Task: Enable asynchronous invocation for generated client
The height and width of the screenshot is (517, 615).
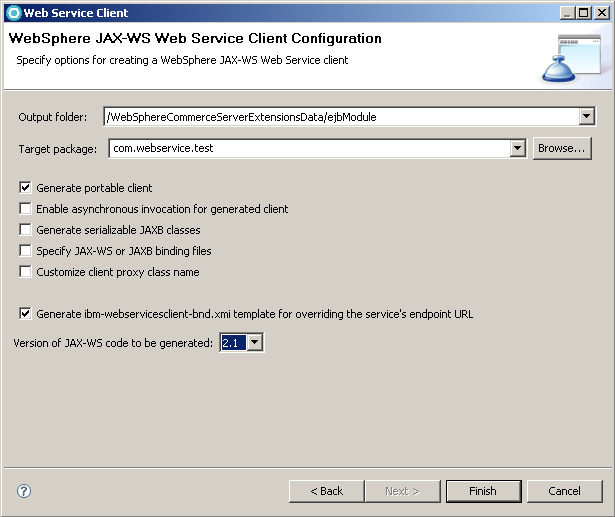Action: pos(25,209)
